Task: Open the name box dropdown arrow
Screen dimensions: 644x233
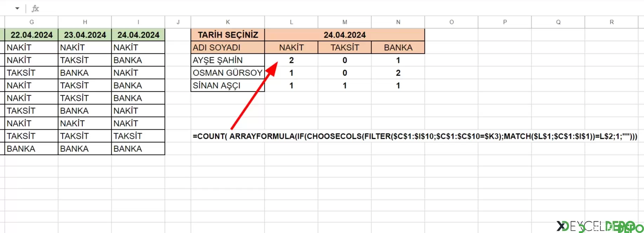Action: pyautogui.click(x=17, y=8)
